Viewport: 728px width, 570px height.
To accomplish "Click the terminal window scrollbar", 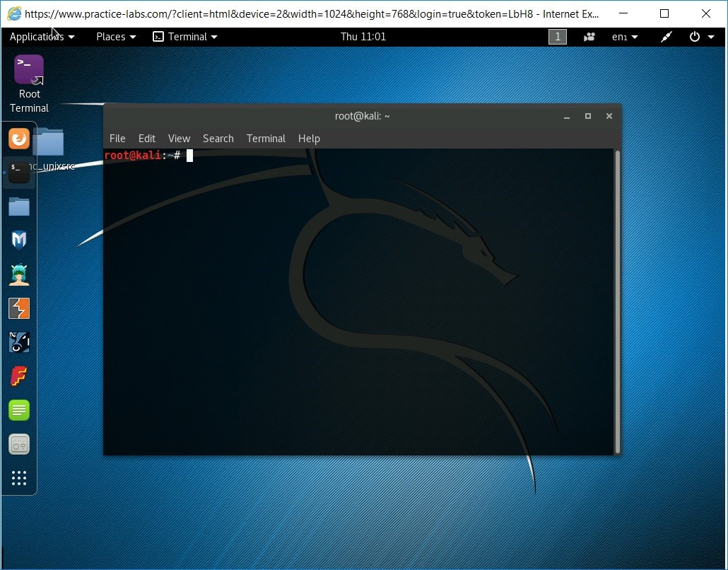I will [616, 297].
